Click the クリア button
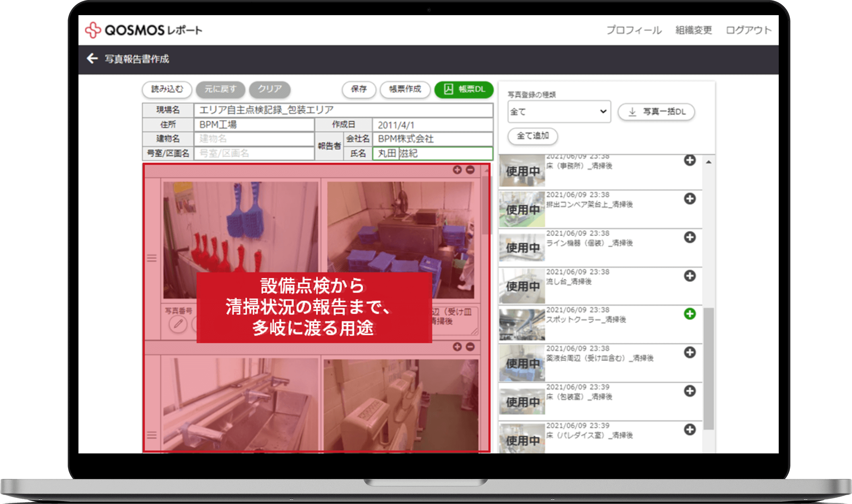Image resolution: width=852 pixels, height=504 pixels. (270, 89)
